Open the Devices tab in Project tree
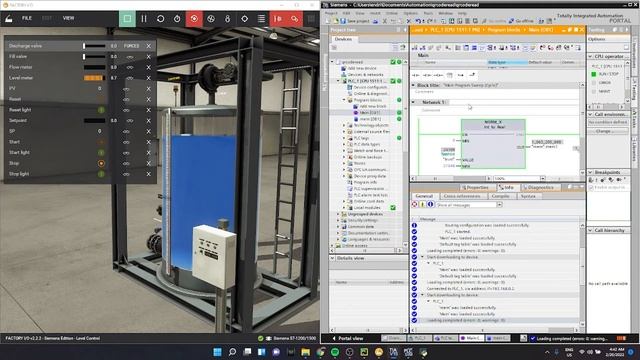The width and height of the screenshot is (640, 360). point(343,39)
